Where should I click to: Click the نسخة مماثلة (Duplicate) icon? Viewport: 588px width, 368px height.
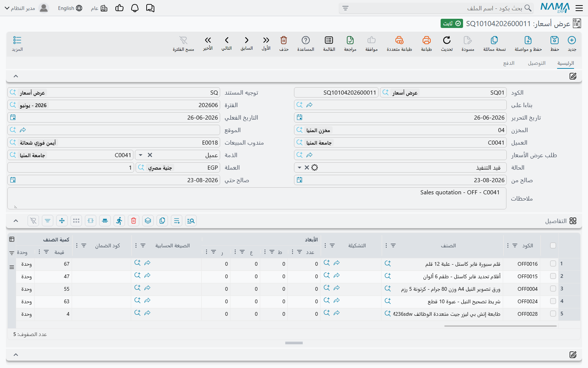494,40
